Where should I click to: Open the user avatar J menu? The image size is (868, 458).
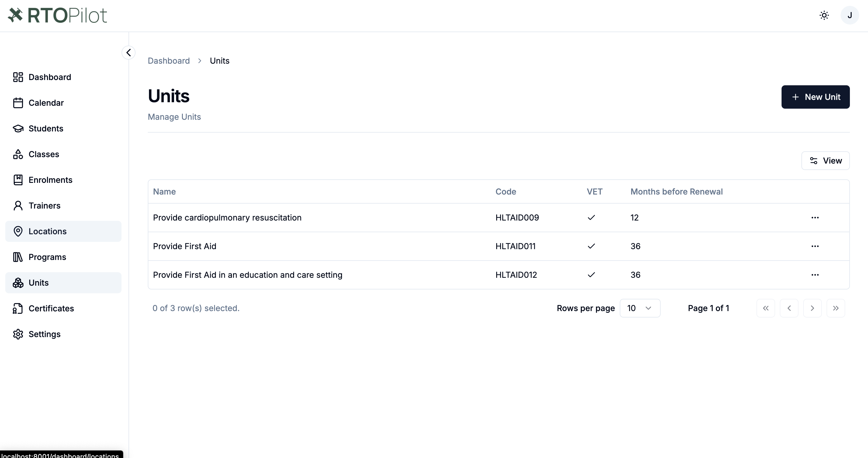850,15
